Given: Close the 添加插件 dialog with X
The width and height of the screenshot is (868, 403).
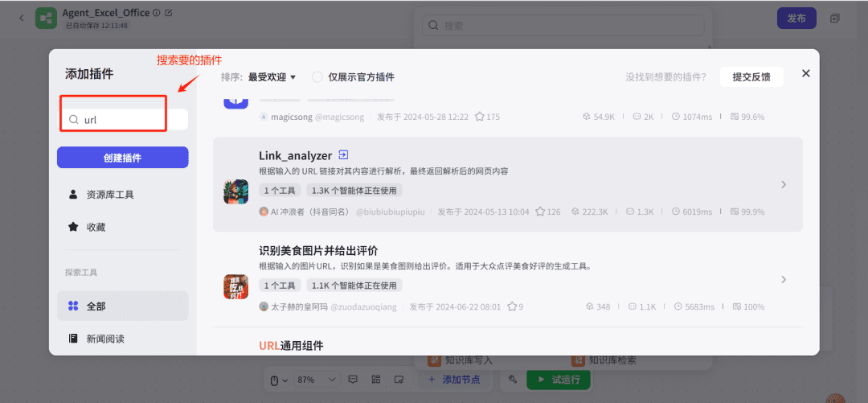Looking at the screenshot, I should point(805,73).
